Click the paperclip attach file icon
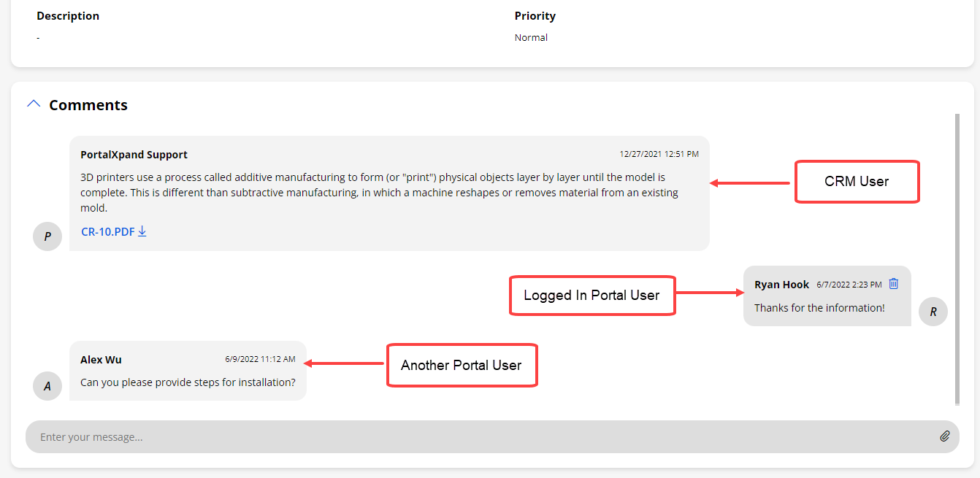The width and height of the screenshot is (980, 478). [x=944, y=436]
